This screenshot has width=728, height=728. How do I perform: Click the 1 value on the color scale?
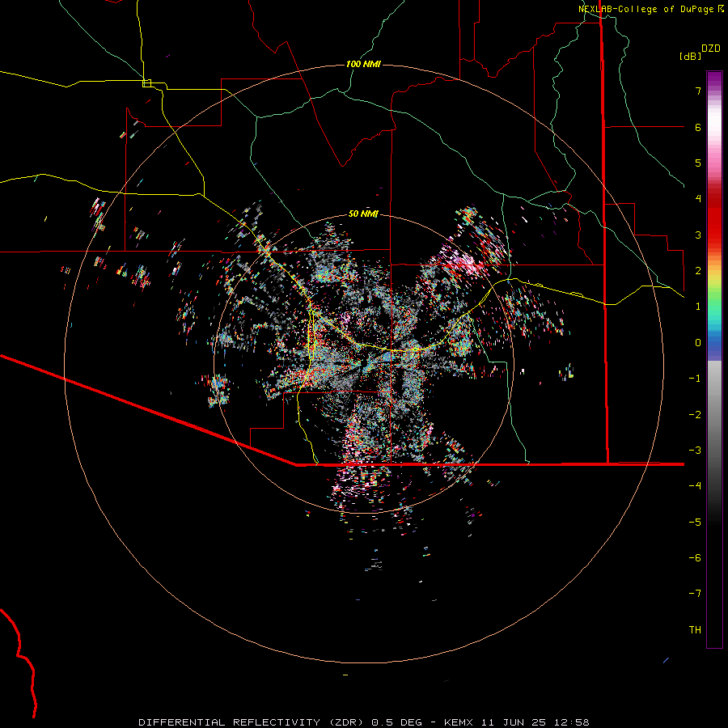click(x=698, y=307)
